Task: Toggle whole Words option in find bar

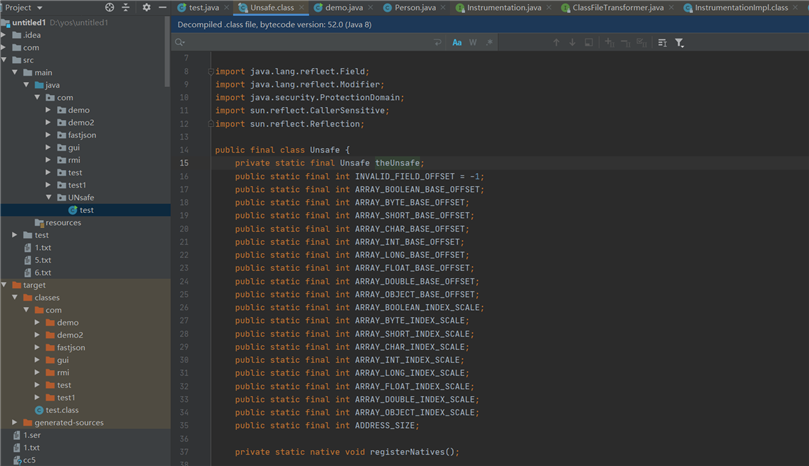Action: pos(473,42)
